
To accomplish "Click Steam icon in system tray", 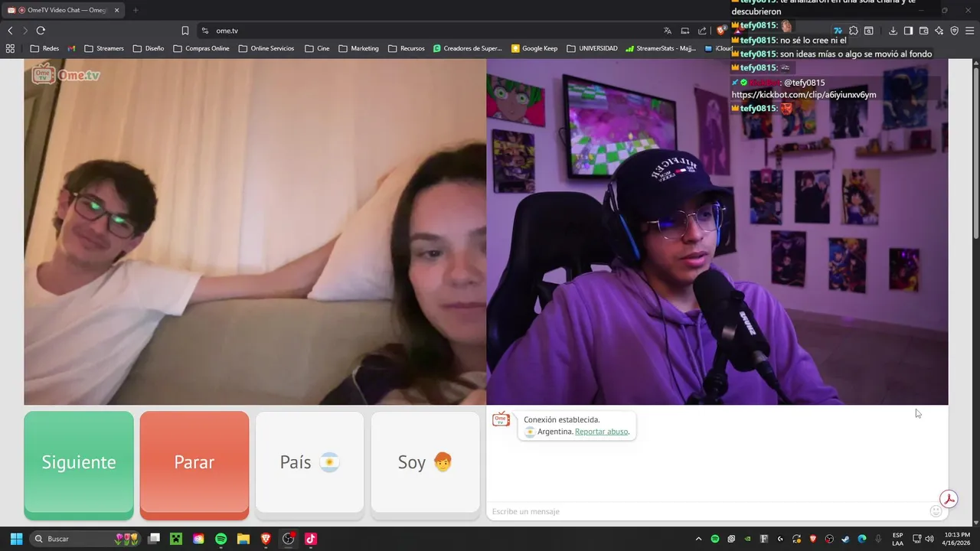I will pyautogui.click(x=846, y=539).
